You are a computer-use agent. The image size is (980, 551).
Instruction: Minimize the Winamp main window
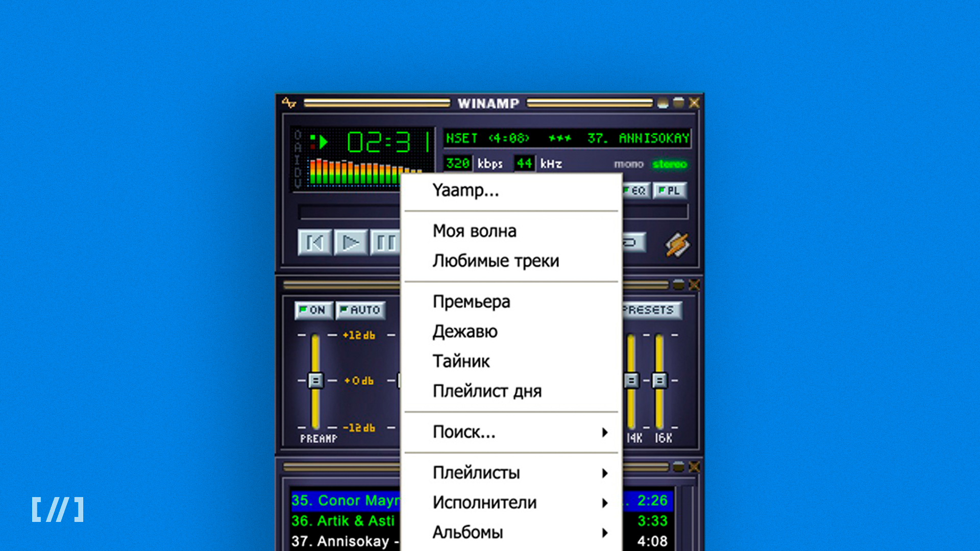663,103
